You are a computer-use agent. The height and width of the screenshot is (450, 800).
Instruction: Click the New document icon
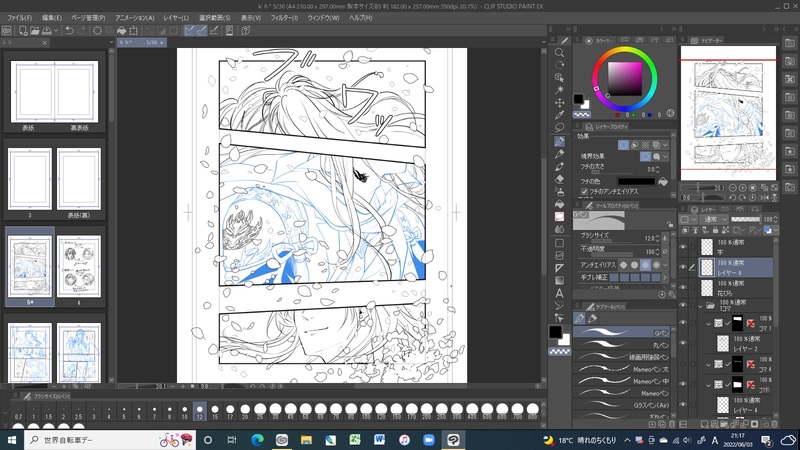(x=23, y=31)
